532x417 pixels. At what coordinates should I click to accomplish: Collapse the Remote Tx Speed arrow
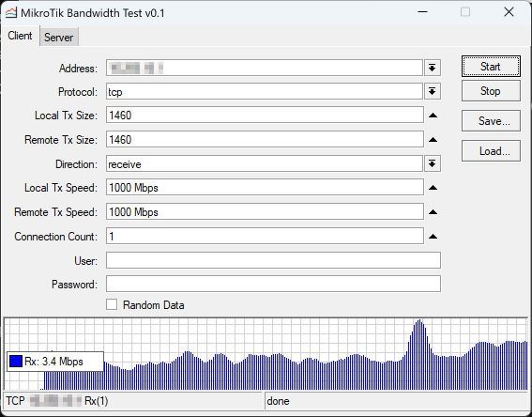(433, 211)
